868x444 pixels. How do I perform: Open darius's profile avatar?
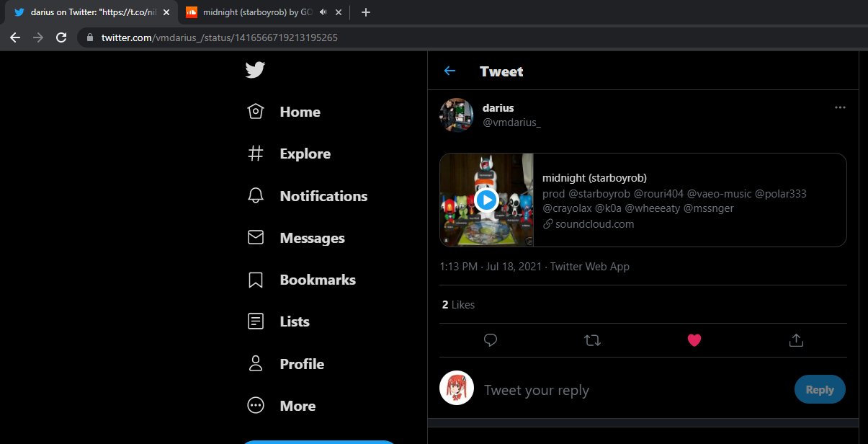tap(456, 115)
